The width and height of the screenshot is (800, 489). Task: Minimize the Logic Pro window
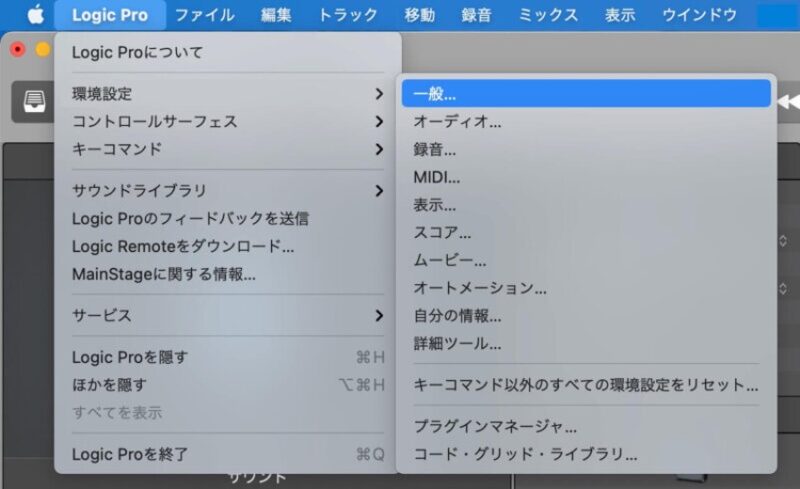43,50
